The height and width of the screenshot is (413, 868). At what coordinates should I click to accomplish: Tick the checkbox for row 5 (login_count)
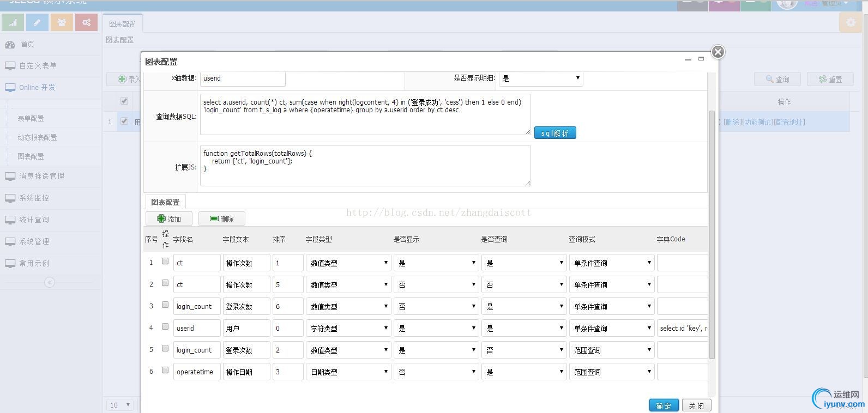click(165, 349)
